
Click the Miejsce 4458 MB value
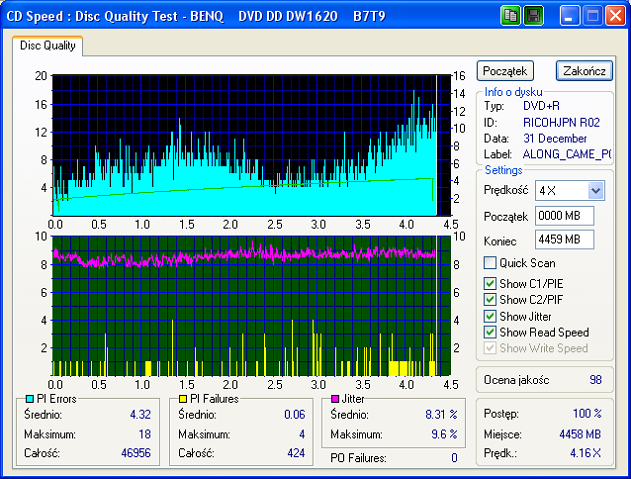pos(580,434)
